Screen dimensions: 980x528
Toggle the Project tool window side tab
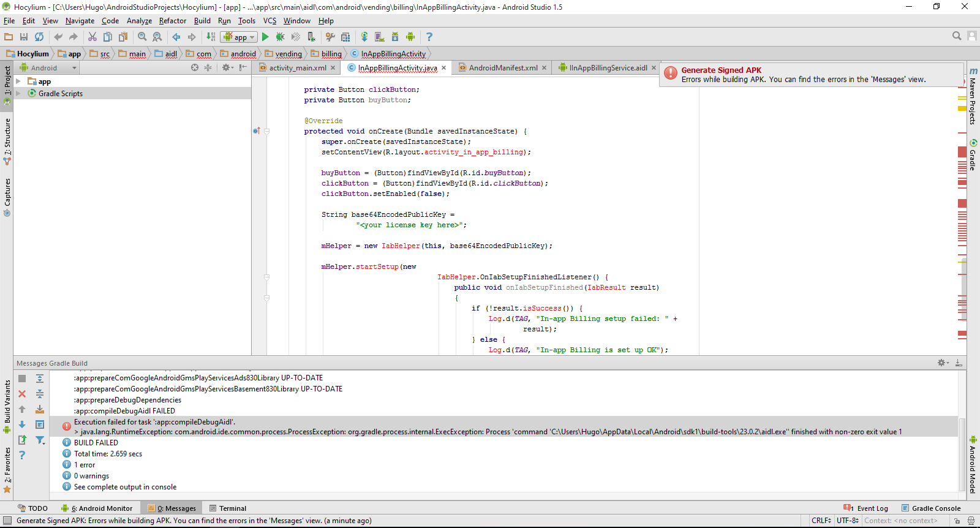[7, 85]
